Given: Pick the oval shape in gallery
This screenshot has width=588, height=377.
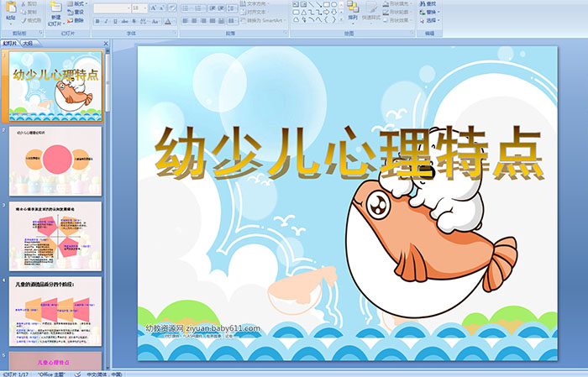Looking at the screenshot, I should pyautogui.click(x=333, y=4).
